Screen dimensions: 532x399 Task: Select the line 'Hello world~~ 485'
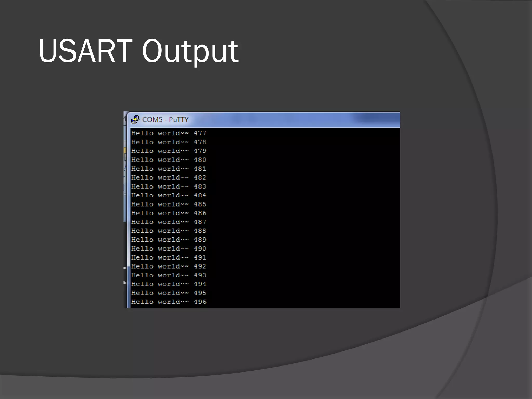click(169, 204)
